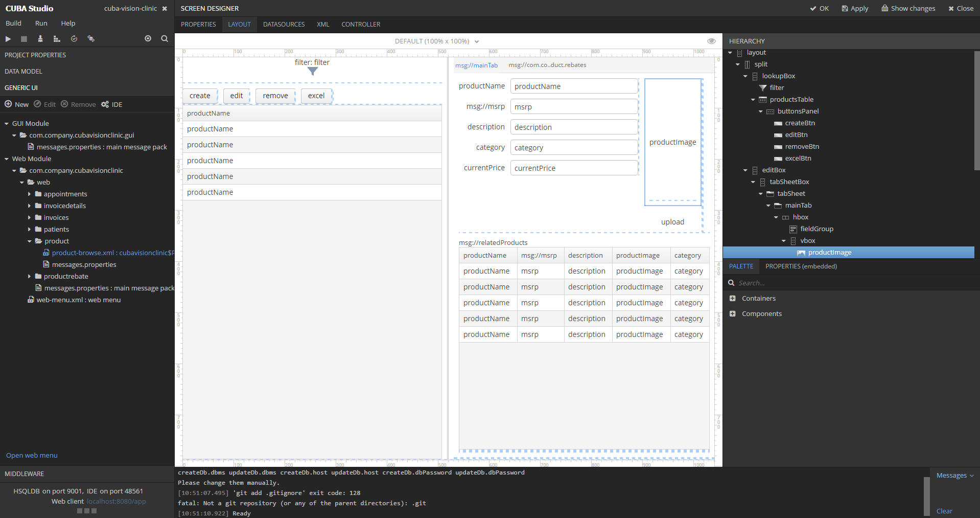This screenshot has height=518, width=980.
Task: Expand the Components palette group
Action: (733, 314)
